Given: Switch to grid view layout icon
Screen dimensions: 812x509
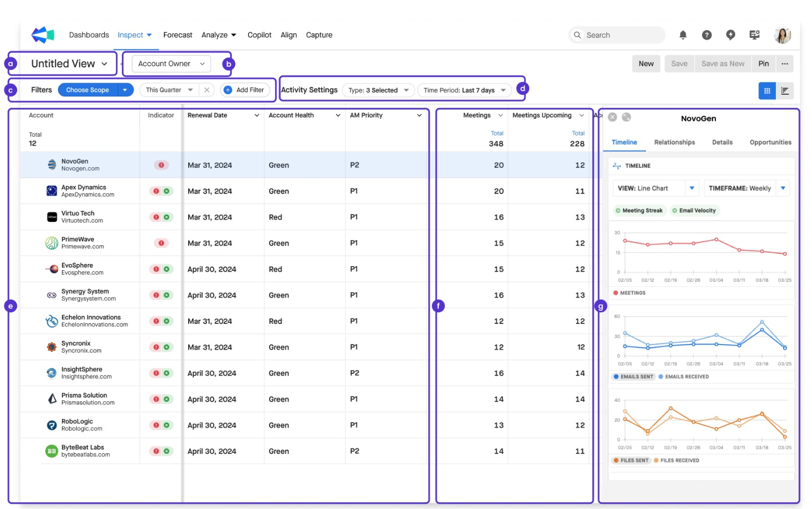Looking at the screenshot, I should tap(767, 91).
